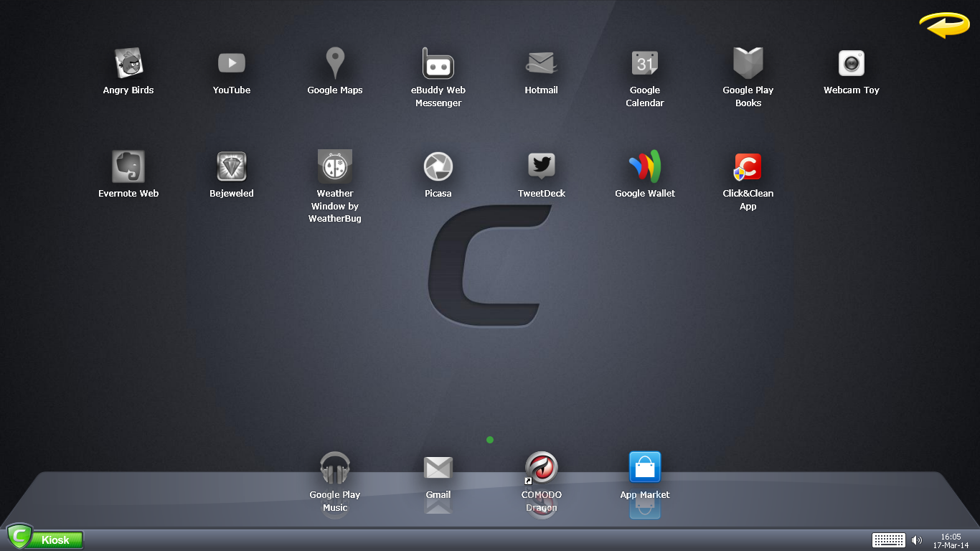Screen dimensions: 980x551
Task: Launch the Angry Birds app
Action: pos(128,64)
